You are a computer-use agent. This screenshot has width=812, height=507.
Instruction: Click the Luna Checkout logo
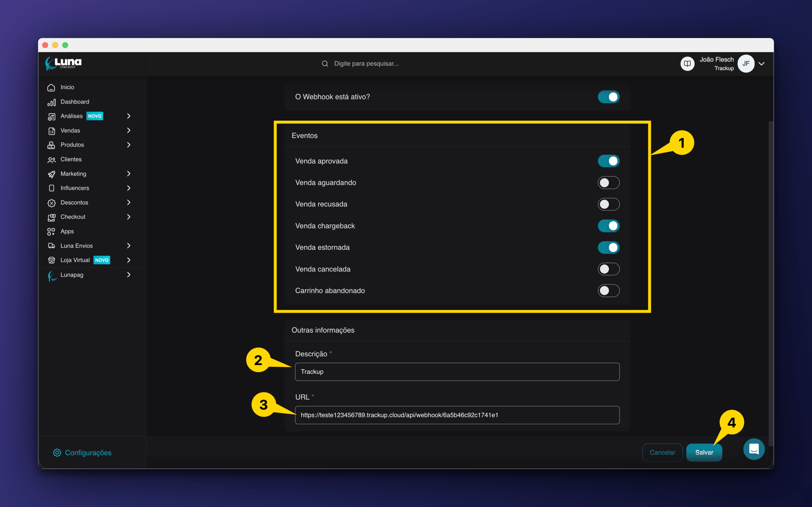(63, 63)
